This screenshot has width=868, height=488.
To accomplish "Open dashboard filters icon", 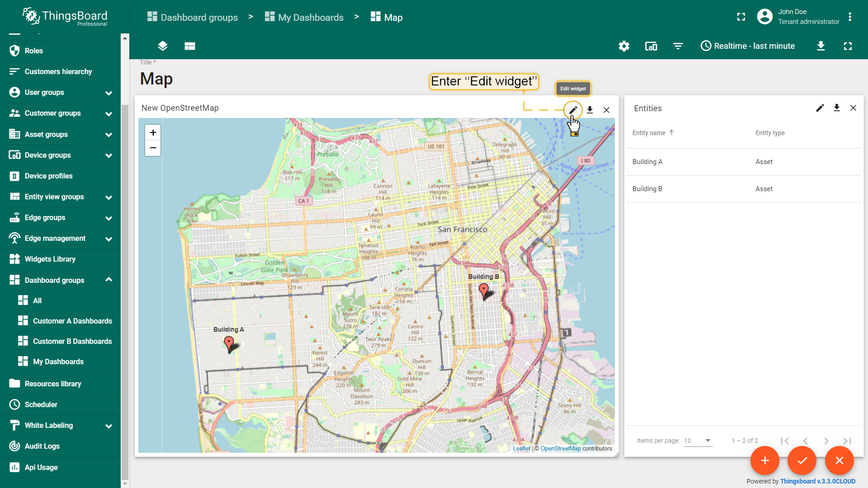I will (x=678, y=46).
